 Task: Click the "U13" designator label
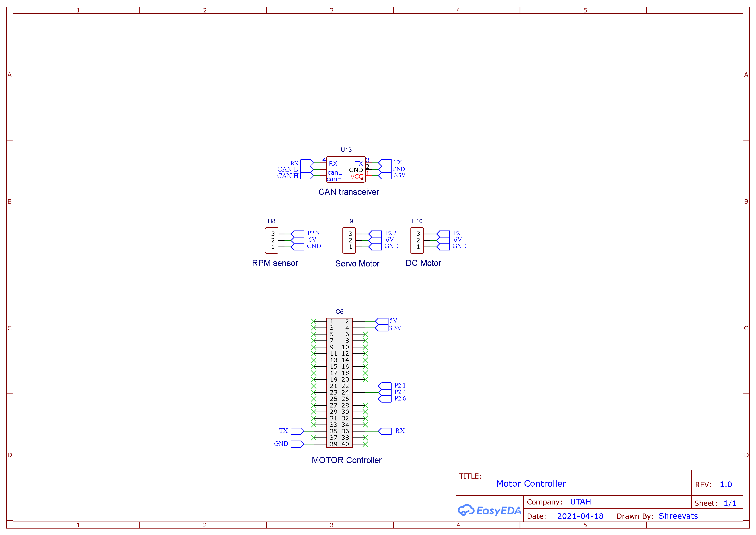(x=346, y=150)
